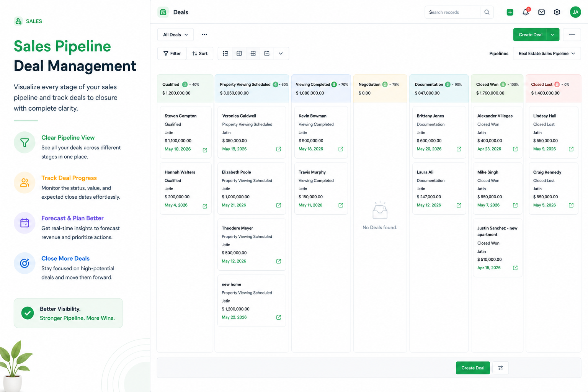
Task: Open the Laura Ali deal name
Action: coord(425,172)
